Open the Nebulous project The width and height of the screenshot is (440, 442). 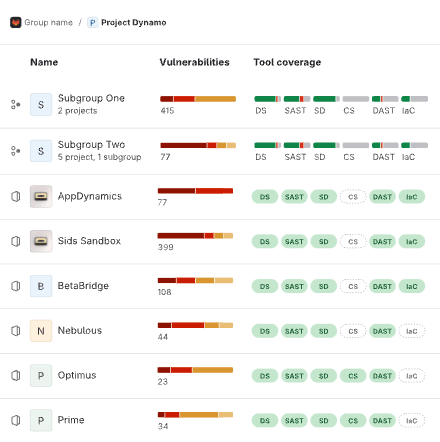click(80, 331)
